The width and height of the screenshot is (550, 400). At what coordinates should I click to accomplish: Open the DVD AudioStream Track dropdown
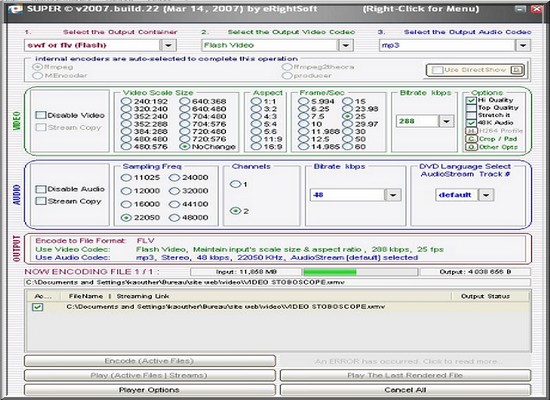click(x=486, y=195)
